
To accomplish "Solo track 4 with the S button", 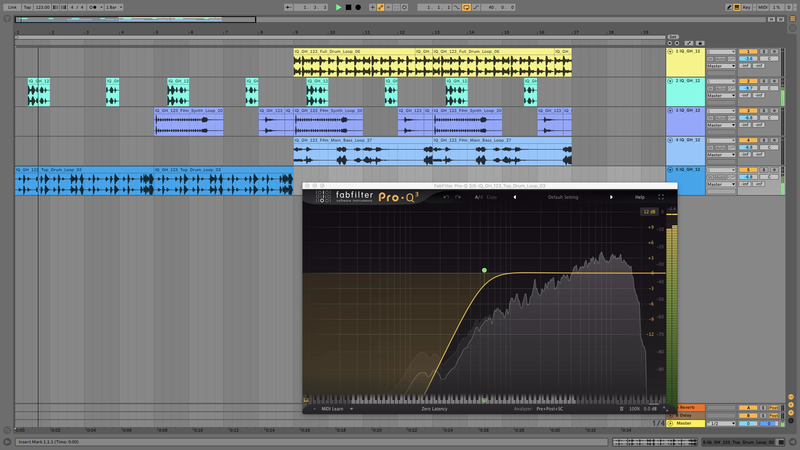I will (764, 140).
